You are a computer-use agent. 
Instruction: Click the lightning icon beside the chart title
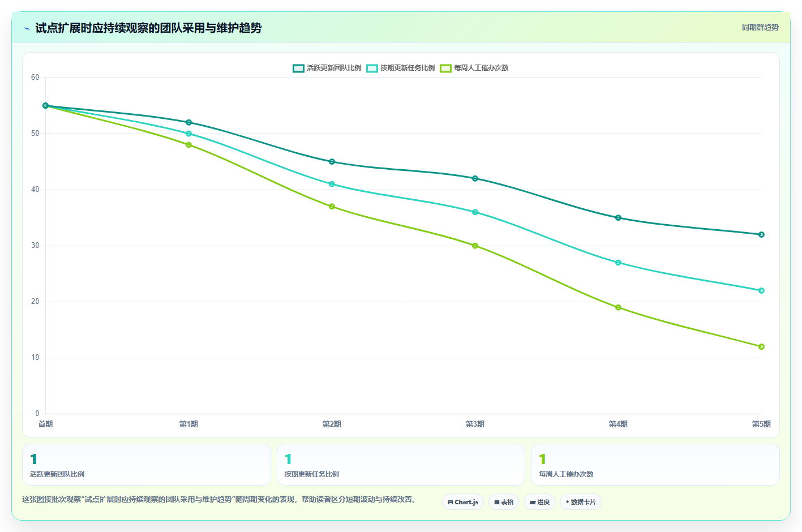click(x=27, y=28)
